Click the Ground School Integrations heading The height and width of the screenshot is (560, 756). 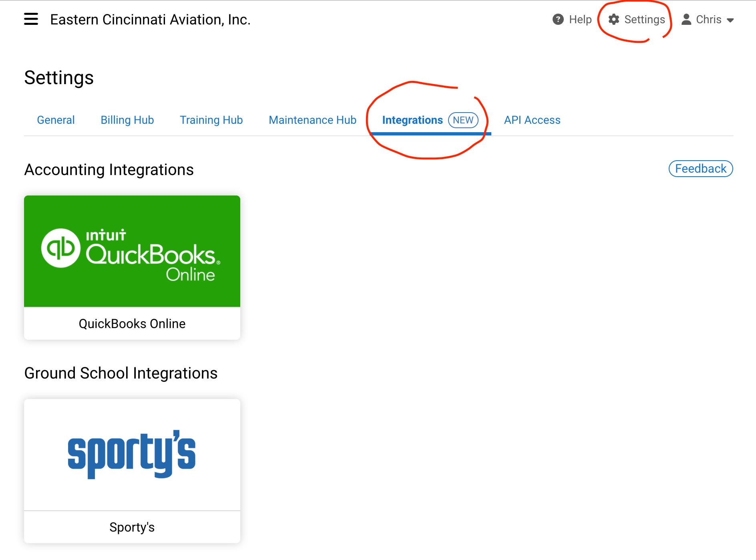tap(121, 373)
